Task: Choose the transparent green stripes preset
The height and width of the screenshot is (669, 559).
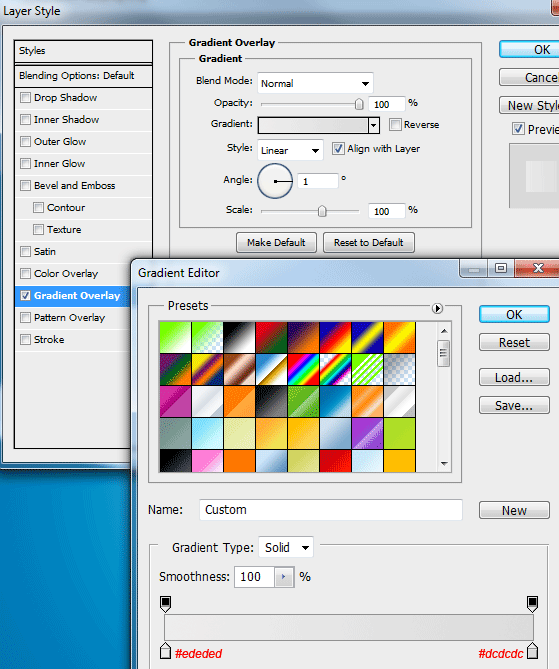Action: pos(367,369)
